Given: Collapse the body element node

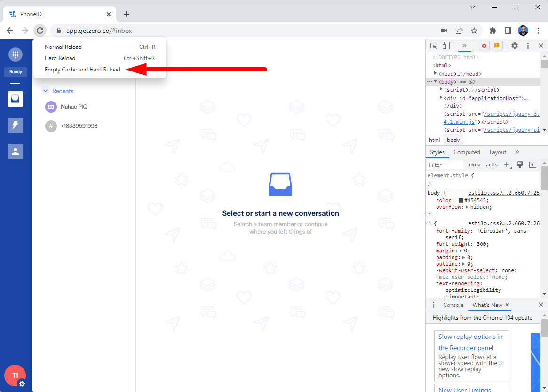Looking at the screenshot, I should [x=435, y=81].
